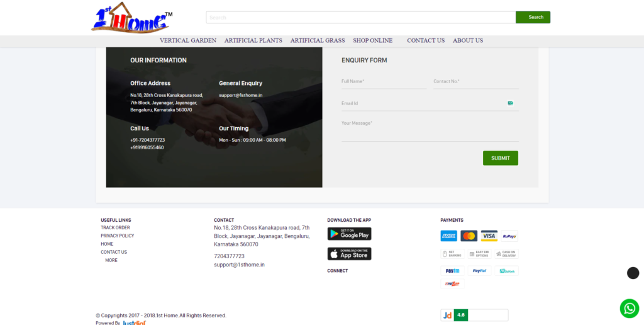The width and height of the screenshot is (644, 325).
Task: Open the WhatsApp chat icon
Action: pyautogui.click(x=629, y=308)
